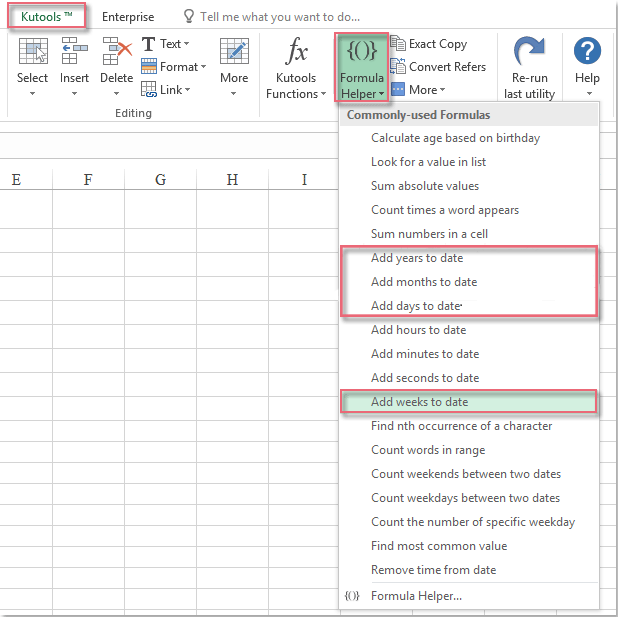Viewport: 618px width, 617px height.
Task: Choose Add hours to date
Action: tap(469, 330)
